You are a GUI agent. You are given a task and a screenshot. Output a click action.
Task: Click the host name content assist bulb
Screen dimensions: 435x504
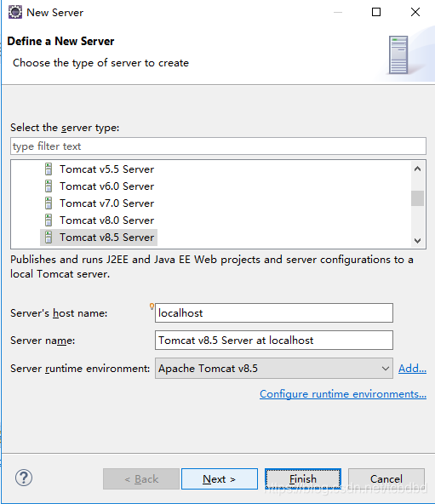coord(152,306)
